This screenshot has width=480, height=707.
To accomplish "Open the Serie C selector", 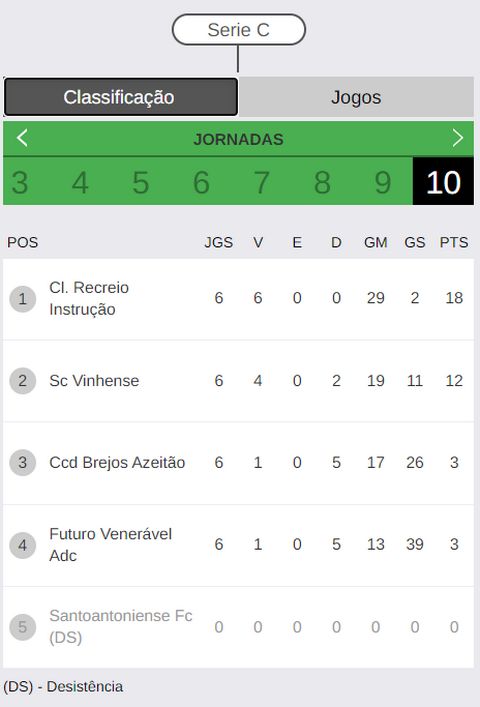I will coord(238,30).
